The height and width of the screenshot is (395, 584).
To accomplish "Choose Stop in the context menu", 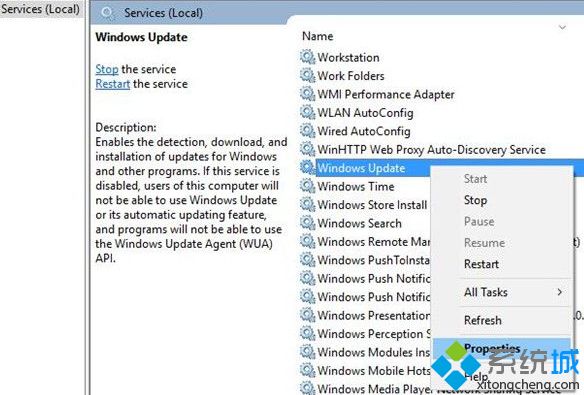I will (475, 200).
